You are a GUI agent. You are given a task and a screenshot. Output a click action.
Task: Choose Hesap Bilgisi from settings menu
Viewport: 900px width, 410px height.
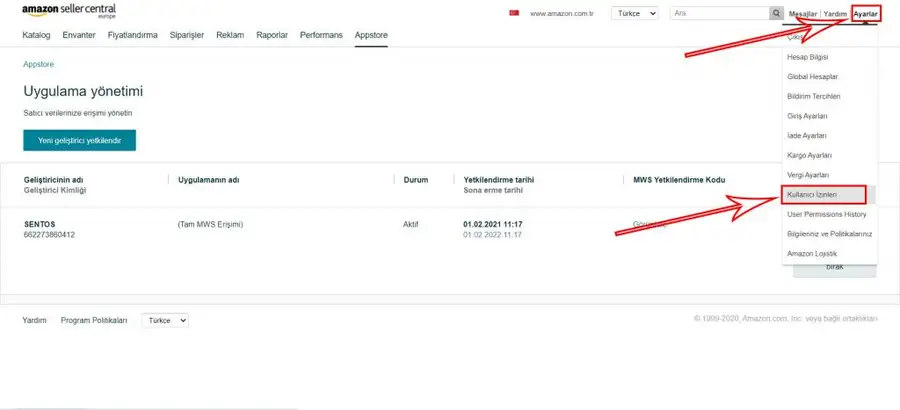[808, 57]
